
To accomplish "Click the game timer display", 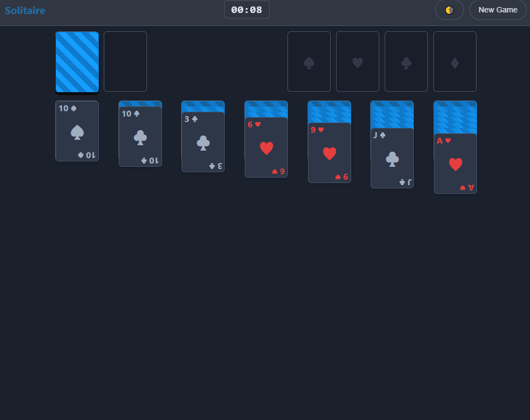I will pyautogui.click(x=246, y=10).
